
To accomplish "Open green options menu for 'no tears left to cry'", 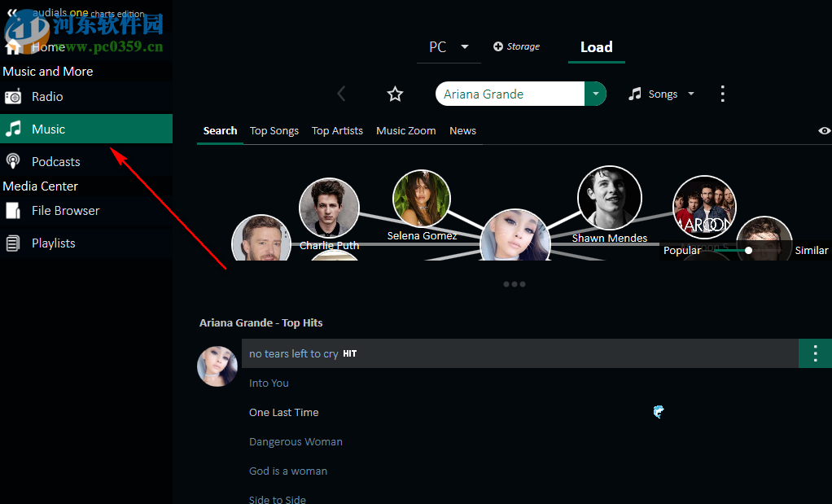I will coord(815,353).
